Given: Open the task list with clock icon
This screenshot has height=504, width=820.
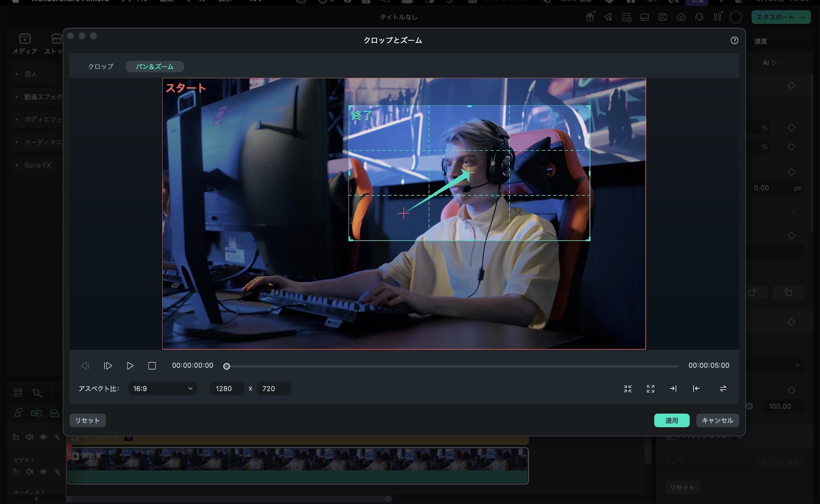Looking at the screenshot, I should coord(626,17).
